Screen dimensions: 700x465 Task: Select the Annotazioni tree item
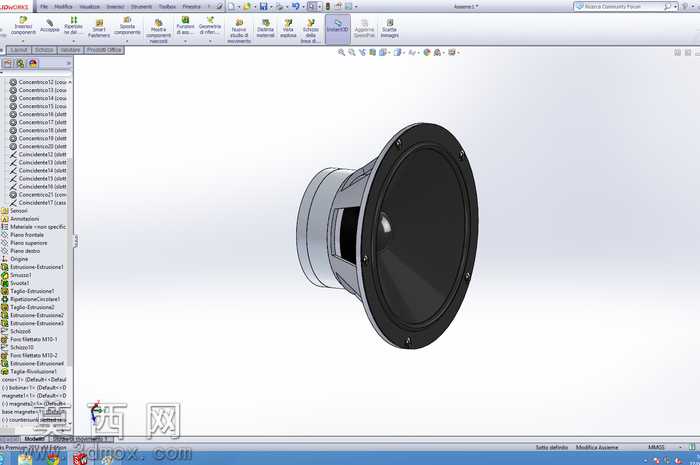pyautogui.click(x=20, y=219)
